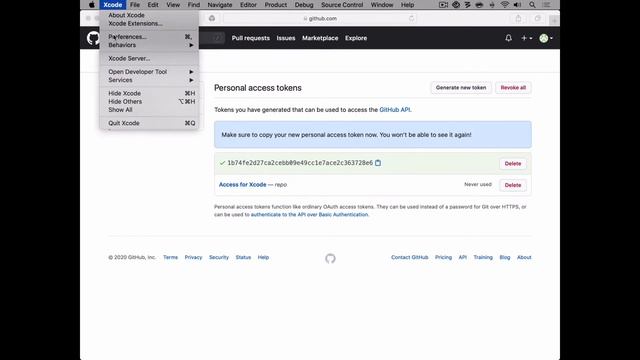Open the Status footer link
This screenshot has height=360, width=640.
coord(243,257)
